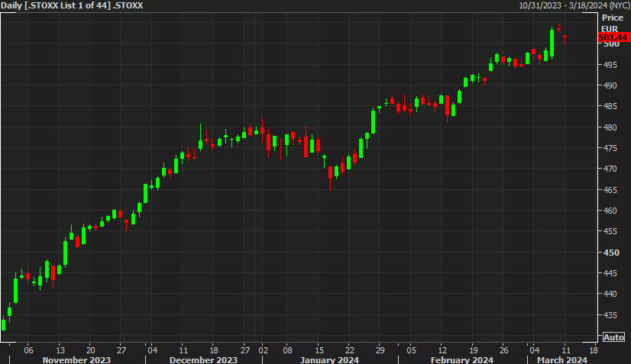Screen dimensions: 631x364
Task: Click the date range 10/31/2023 - 3/18/2024 (NYC)
Action: tap(574, 5)
